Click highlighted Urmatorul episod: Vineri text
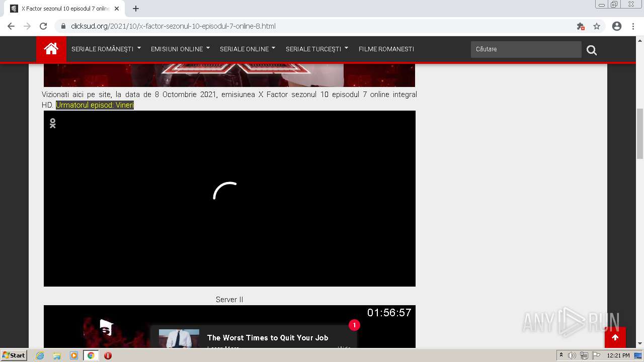 point(95,105)
